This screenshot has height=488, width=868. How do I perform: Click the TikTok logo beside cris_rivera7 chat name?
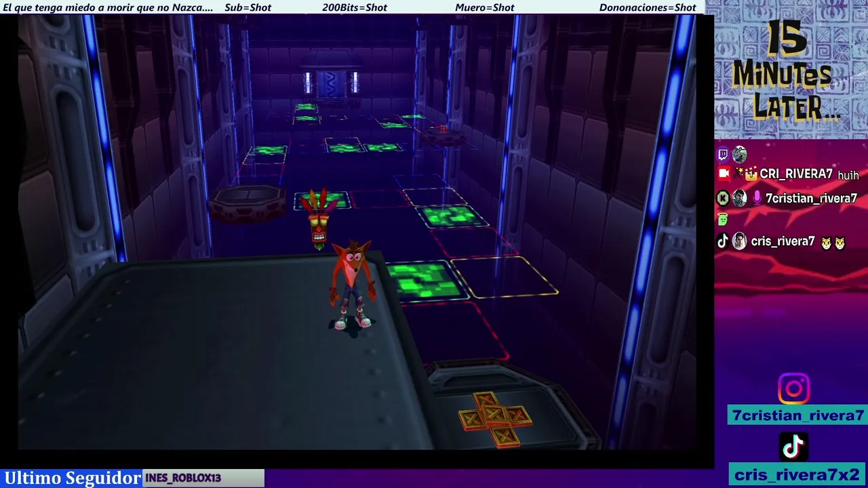pos(723,241)
